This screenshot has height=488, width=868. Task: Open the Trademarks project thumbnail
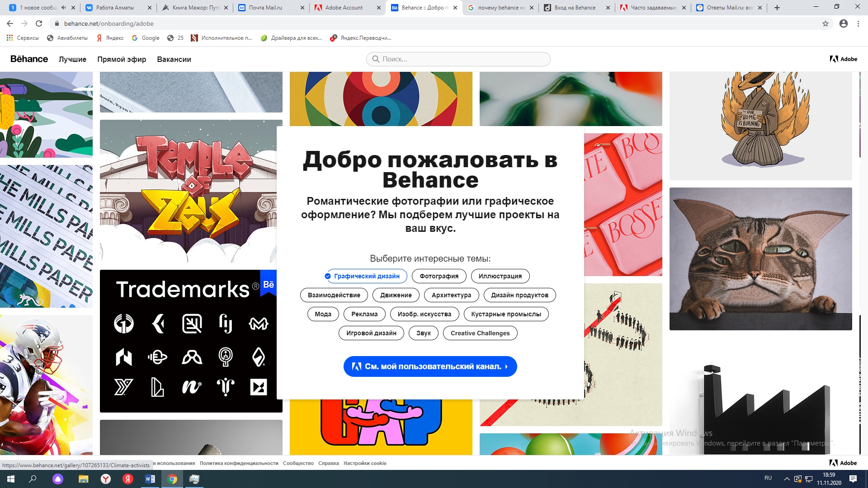coord(188,341)
